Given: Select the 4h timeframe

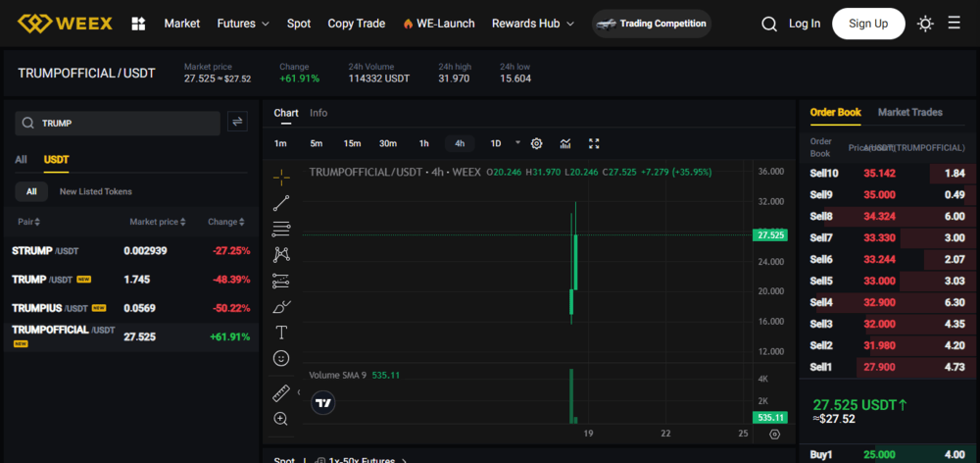Looking at the screenshot, I should point(460,144).
